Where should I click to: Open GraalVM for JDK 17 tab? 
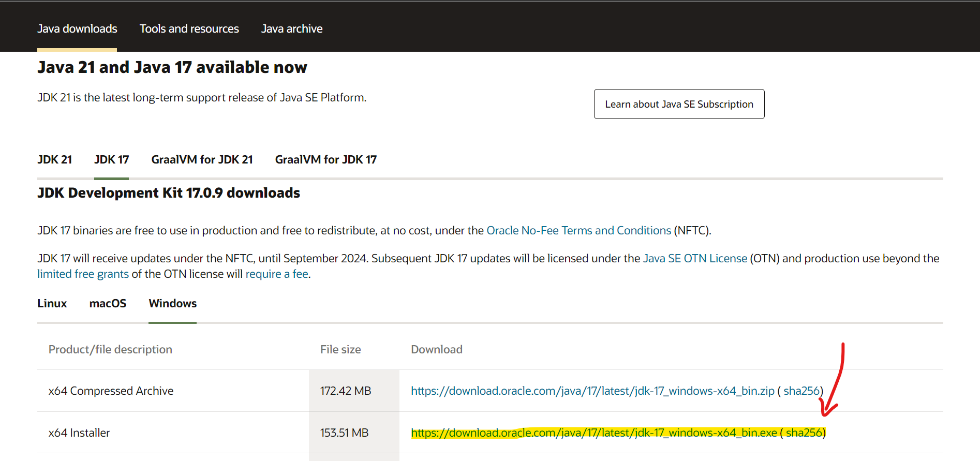pyautogui.click(x=326, y=160)
